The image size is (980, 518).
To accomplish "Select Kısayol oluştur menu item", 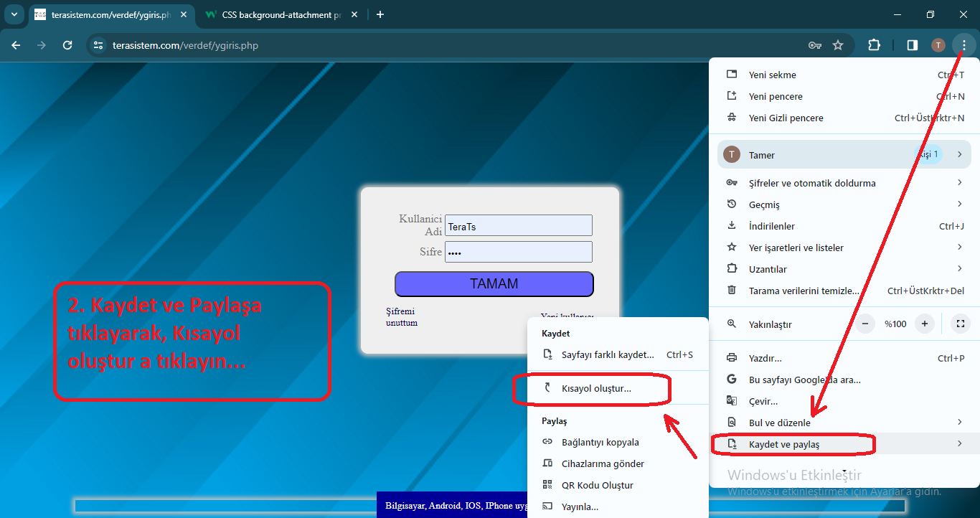I will pos(596,388).
